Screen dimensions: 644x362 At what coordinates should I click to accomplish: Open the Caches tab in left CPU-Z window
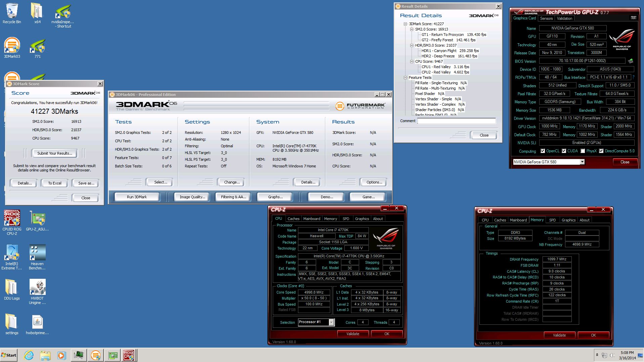[293, 219]
